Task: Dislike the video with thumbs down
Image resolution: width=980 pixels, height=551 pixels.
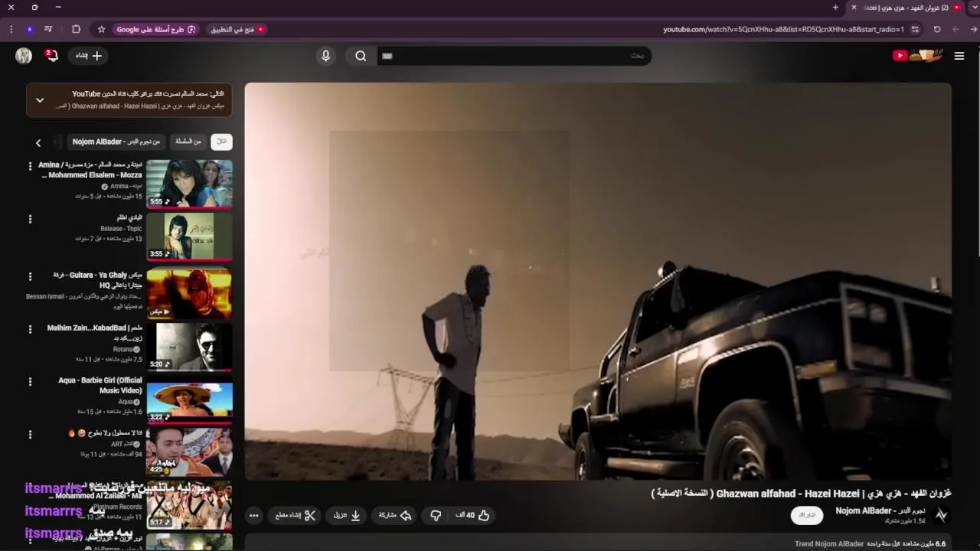Action: click(436, 516)
